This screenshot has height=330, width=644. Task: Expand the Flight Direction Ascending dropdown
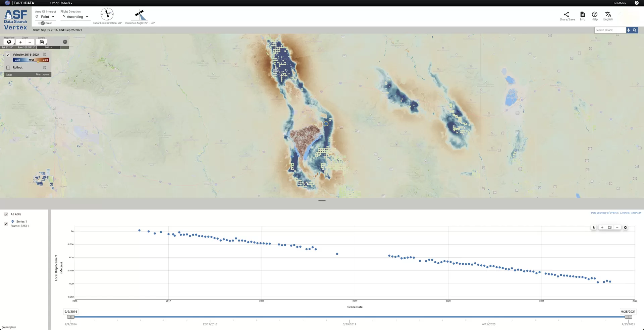[75, 17]
